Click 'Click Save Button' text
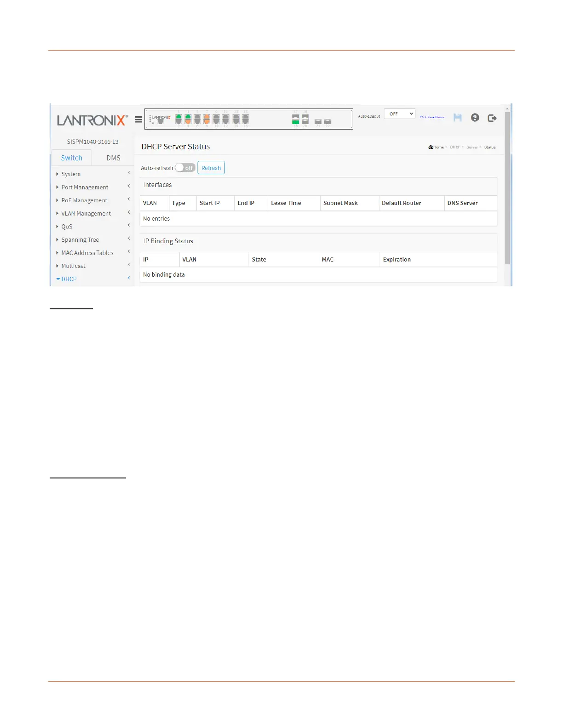Viewport: 563px width, 728px height. point(432,117)
